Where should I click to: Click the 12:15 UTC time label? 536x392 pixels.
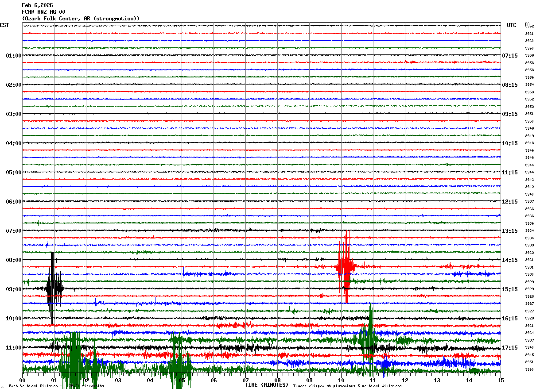(510, 202)
